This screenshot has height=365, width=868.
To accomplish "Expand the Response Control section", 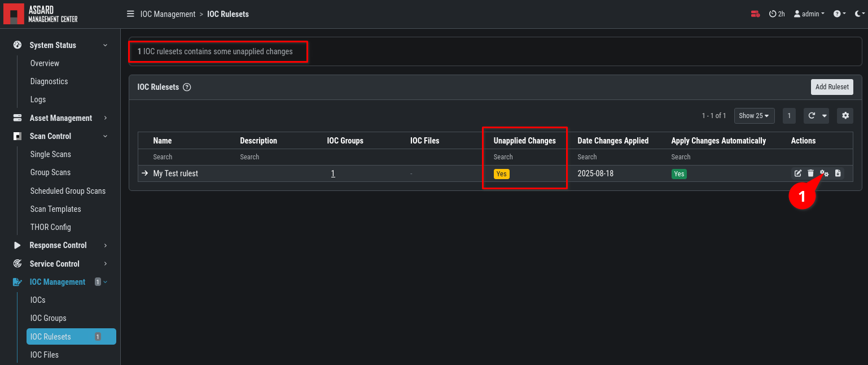I will coord(60,245).
